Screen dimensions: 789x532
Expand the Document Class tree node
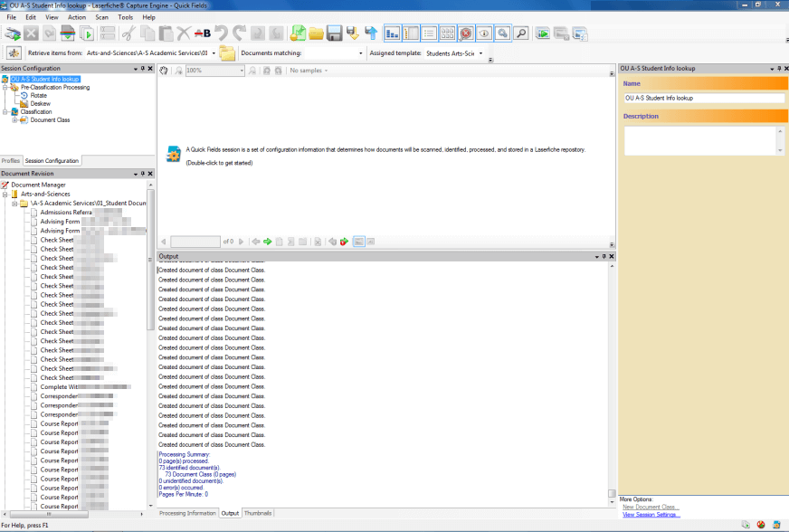(14, 120)
